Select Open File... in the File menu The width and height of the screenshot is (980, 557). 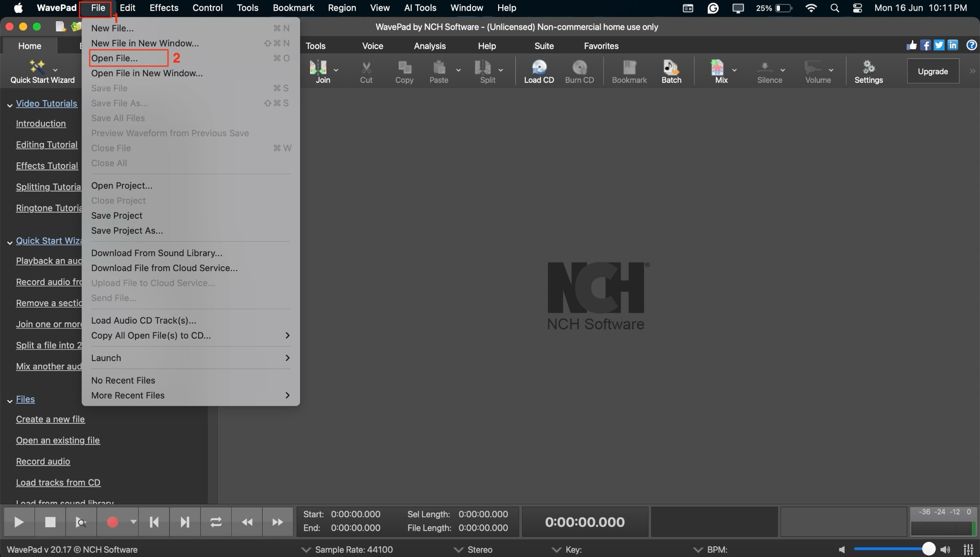[x=190, y=58]
